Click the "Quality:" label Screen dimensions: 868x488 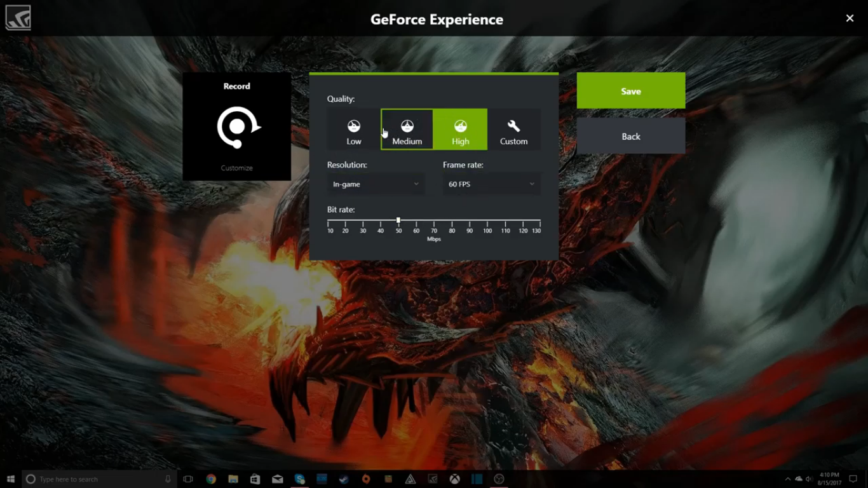[x=341, y=99]
